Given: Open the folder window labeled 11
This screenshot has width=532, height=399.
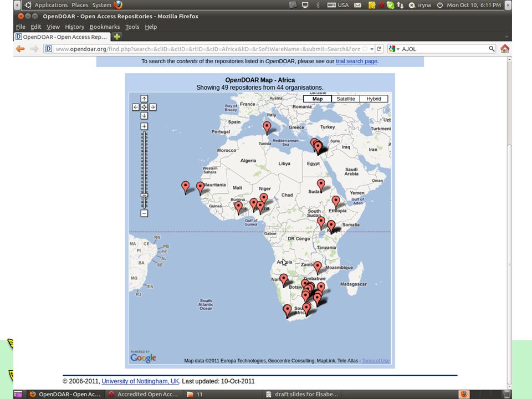Looking at the screenshot, I should [x=195, y=394].
